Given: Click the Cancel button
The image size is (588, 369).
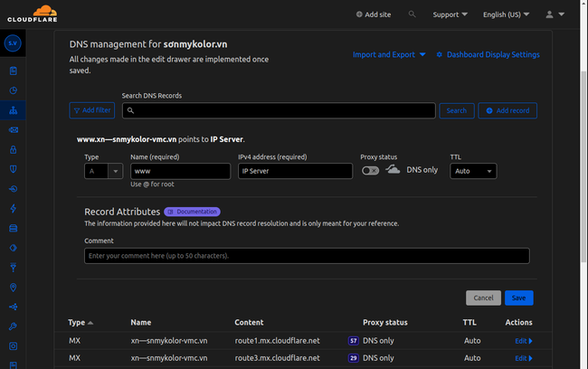Looking at the screenshot, I should pyautogui.click(x=483, y=298).
